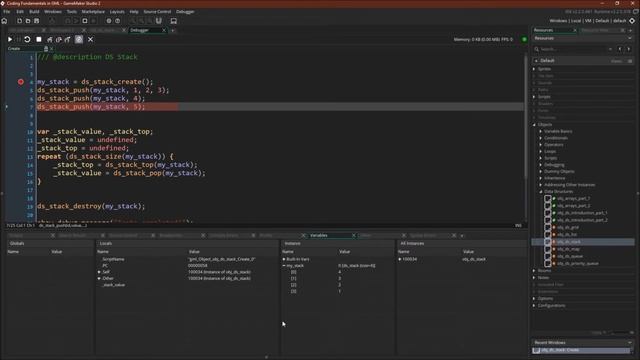The image size is (640, 360).
Task: Select the Resources panel tab
Action: click(553, 30)
